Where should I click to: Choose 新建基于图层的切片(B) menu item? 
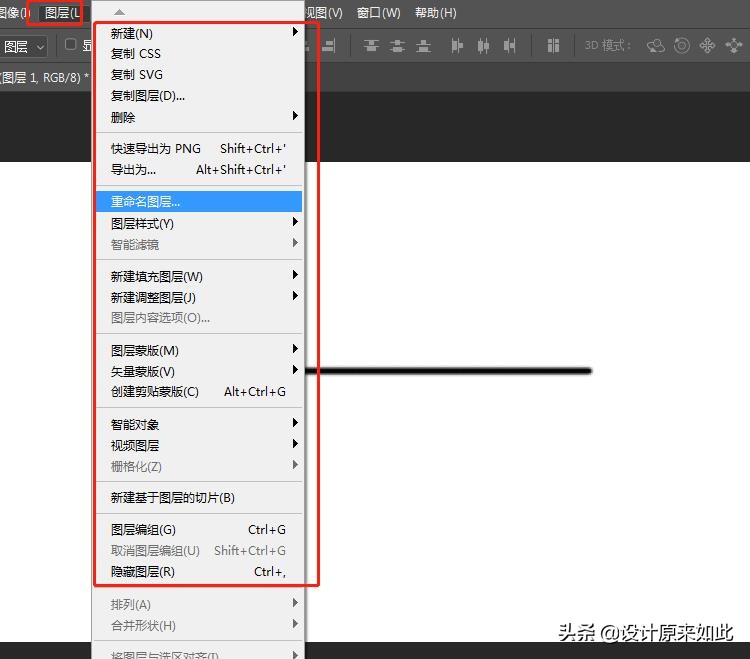click(199, 498)
